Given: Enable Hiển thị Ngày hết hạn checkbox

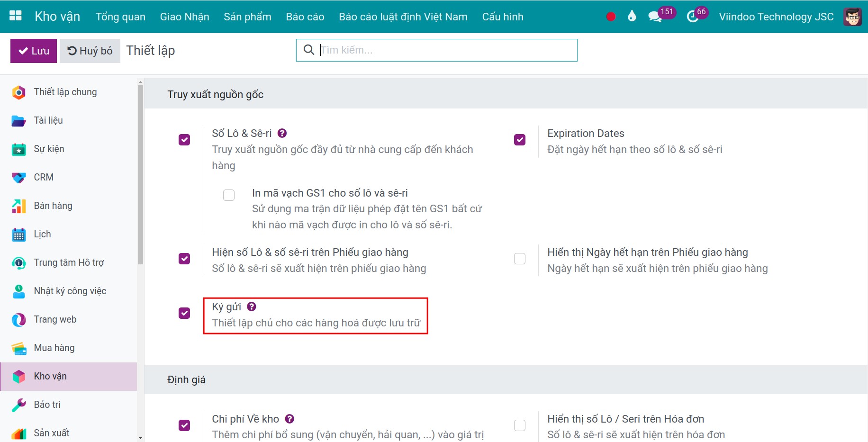Looking at the screenshot, I should coord(520,259).
